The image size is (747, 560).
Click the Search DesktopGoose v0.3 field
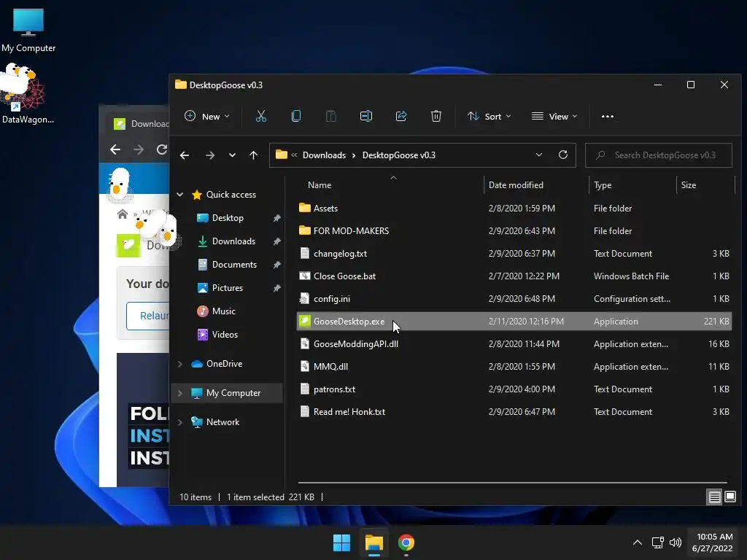tap(659, 155)
